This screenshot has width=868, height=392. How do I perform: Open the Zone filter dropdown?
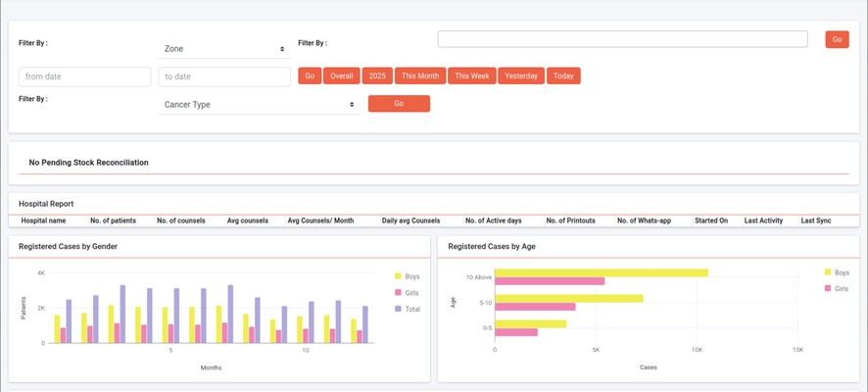click(x=223, y=48)
